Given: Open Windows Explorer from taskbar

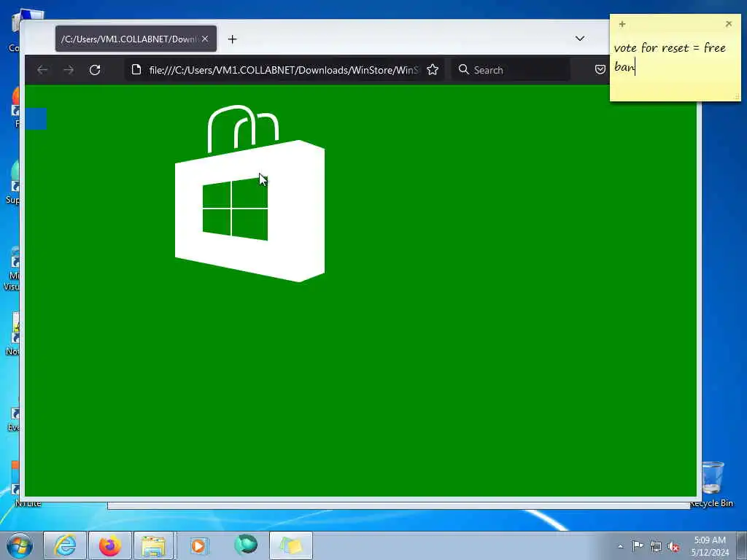Looking at the screenshot, I should click(x=154, y=545).
